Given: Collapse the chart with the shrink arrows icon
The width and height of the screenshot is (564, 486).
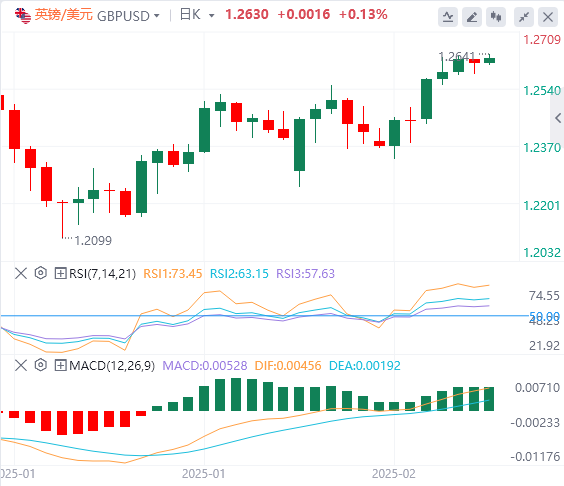Looking at the screenshot, I should pyautogui.click(x=524, y=17).
